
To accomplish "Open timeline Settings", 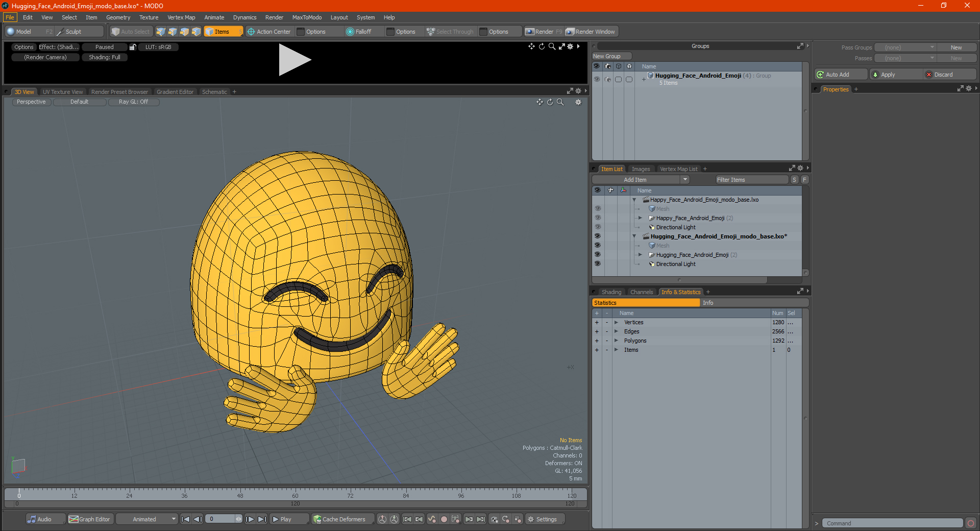I will [545, 519].
